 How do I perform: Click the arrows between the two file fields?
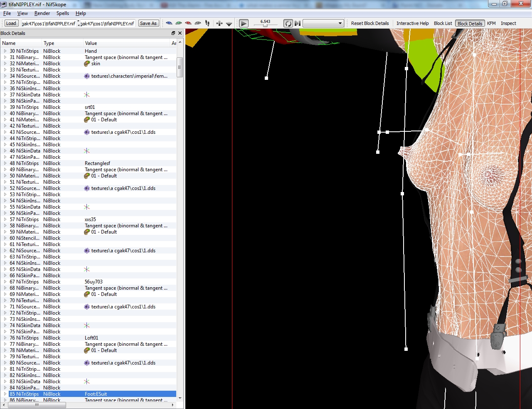(x=78, y=23)
